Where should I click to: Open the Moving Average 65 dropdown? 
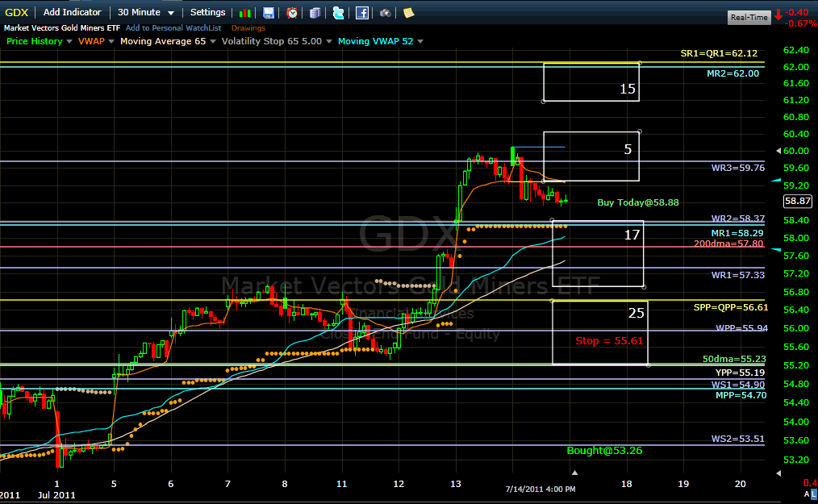pyautogui.click(x=213, y=41)
